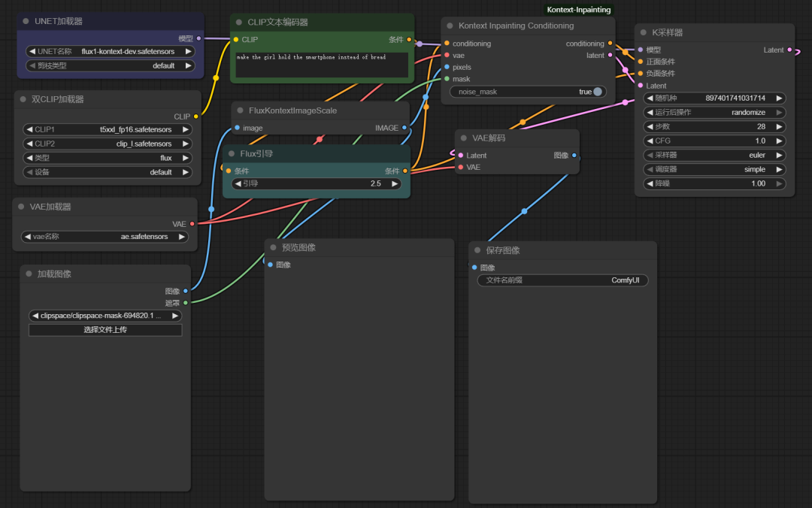The image size is (812, 508).
Task: Decrease 引导 value with its left arrow
Action: (238, 184)
